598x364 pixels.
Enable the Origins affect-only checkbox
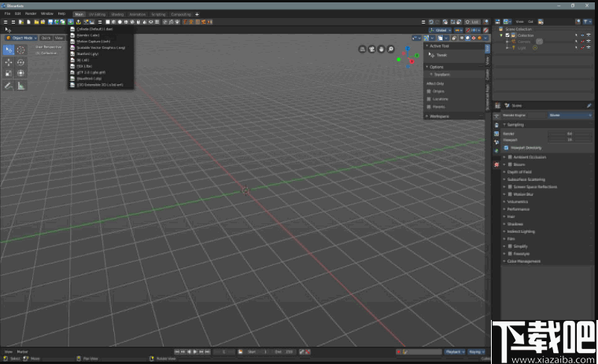429,91
